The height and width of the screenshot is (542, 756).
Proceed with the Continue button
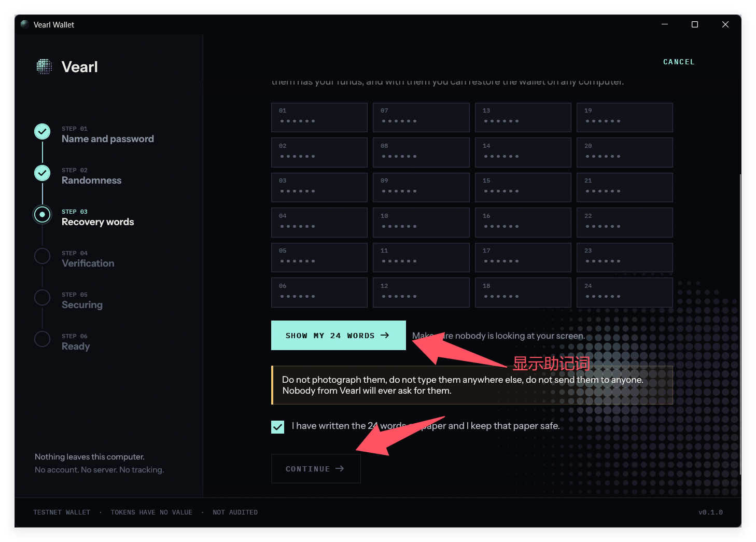pyautogui.click(x=316, y=469)
